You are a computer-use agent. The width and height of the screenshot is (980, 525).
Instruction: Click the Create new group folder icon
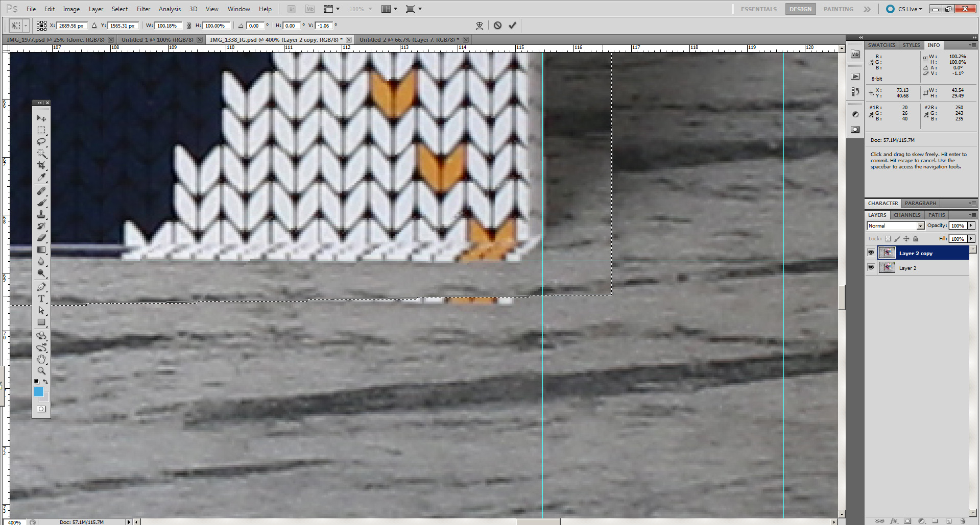click(x=935, y=521)
